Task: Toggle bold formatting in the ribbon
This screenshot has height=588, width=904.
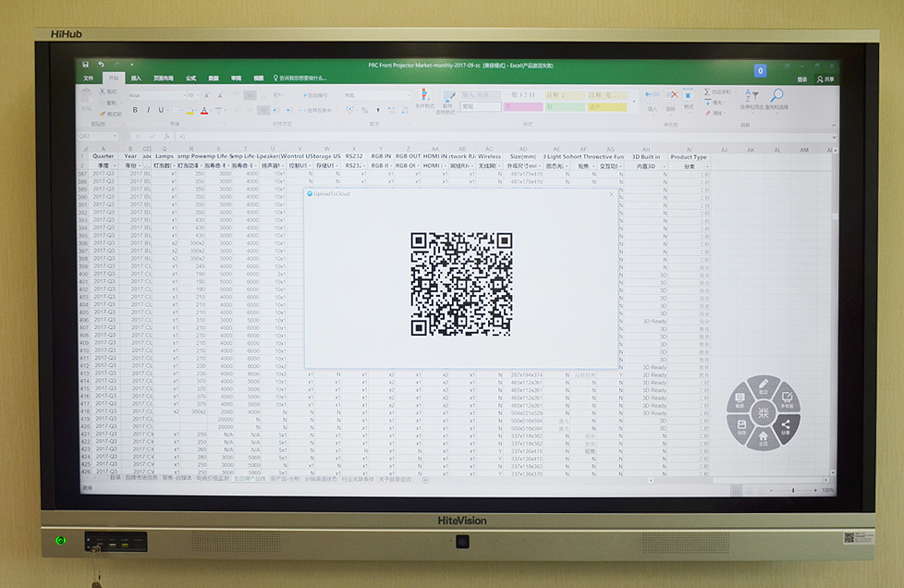Action: click(x=135, y=110)
